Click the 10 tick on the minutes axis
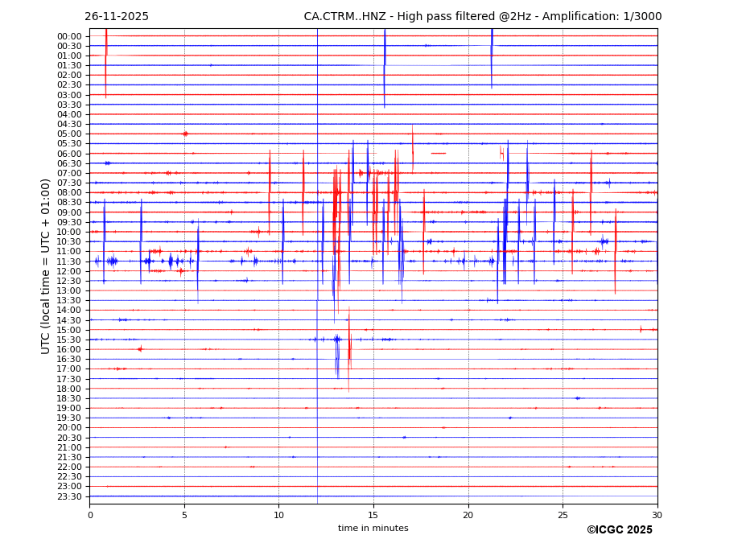 pyautogui.click(x=278, y=515)
